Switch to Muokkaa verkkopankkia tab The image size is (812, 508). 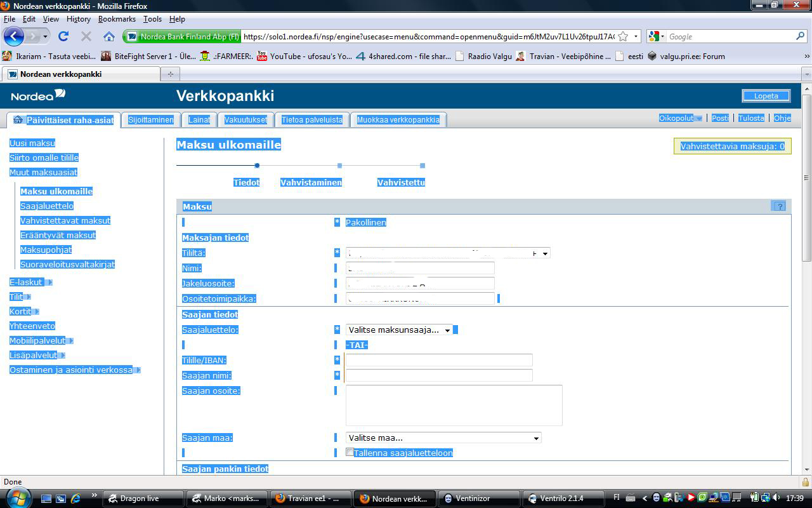tap(398, 119)
